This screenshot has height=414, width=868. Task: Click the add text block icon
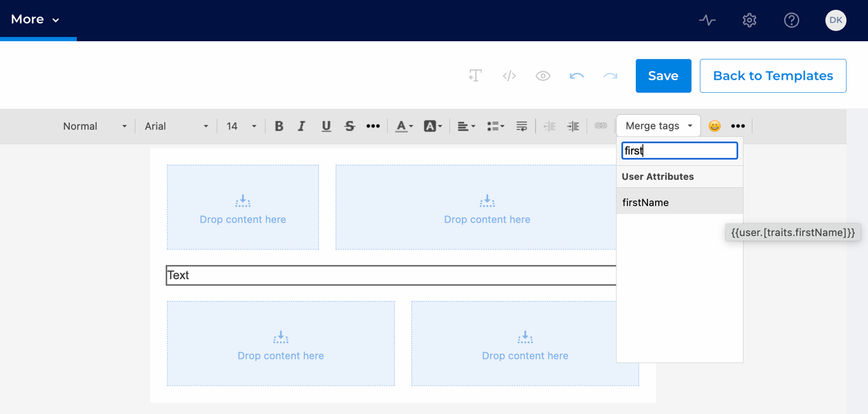click(x=475, y=76)
